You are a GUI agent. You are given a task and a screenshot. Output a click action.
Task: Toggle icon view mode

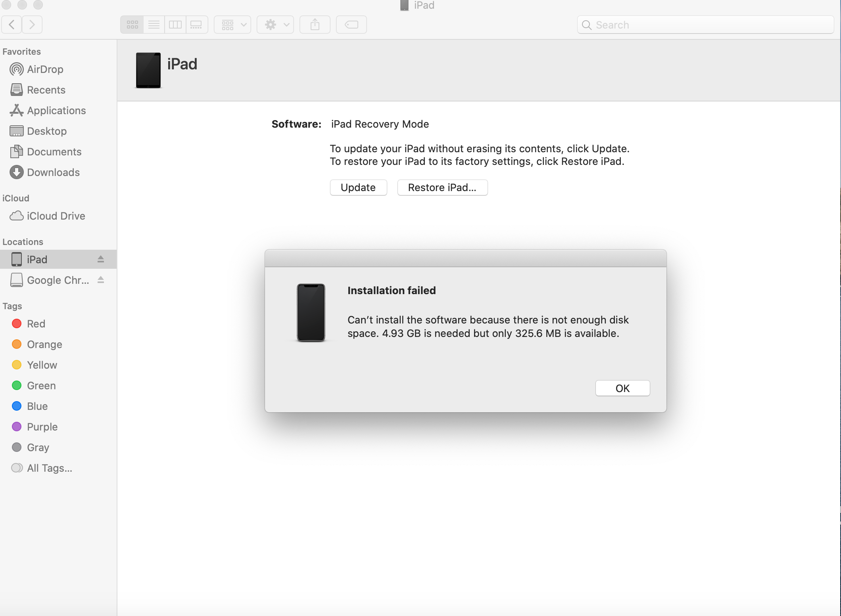[132, 24]
